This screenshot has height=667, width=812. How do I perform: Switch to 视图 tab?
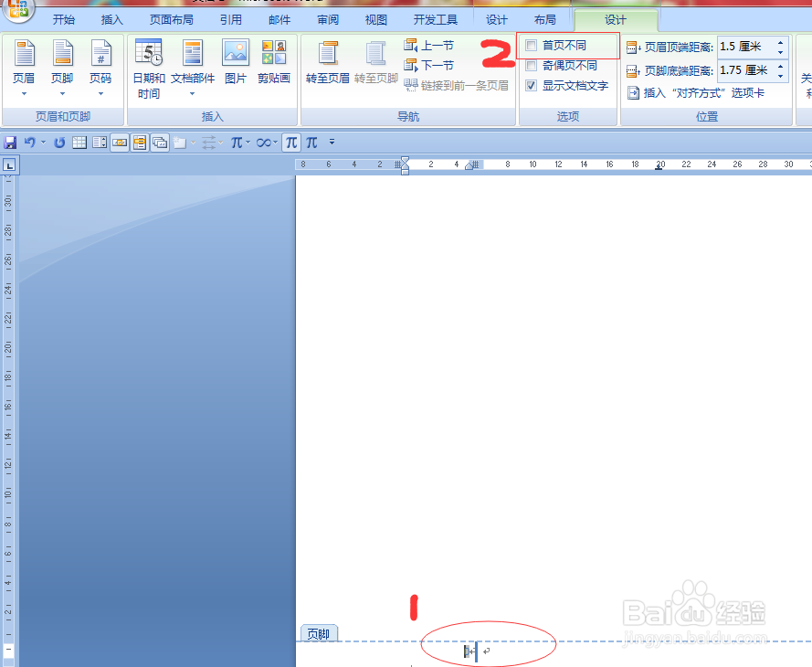[x=376, y=20]
